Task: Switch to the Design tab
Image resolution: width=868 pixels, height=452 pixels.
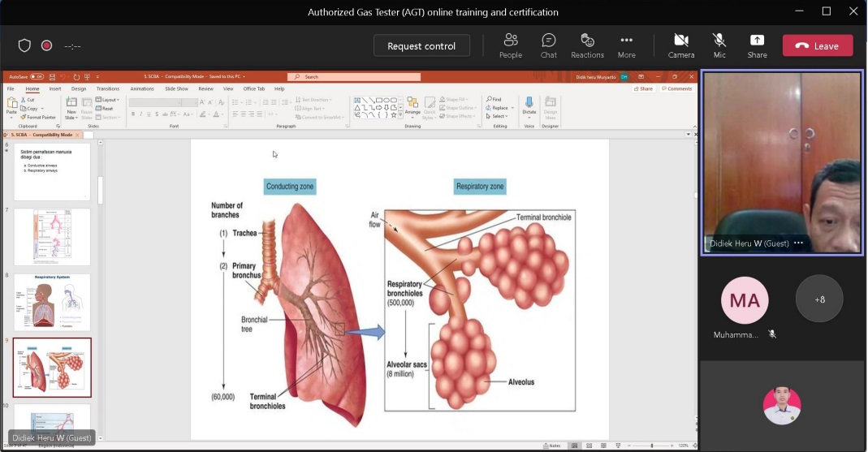Action: pos(79,88)
